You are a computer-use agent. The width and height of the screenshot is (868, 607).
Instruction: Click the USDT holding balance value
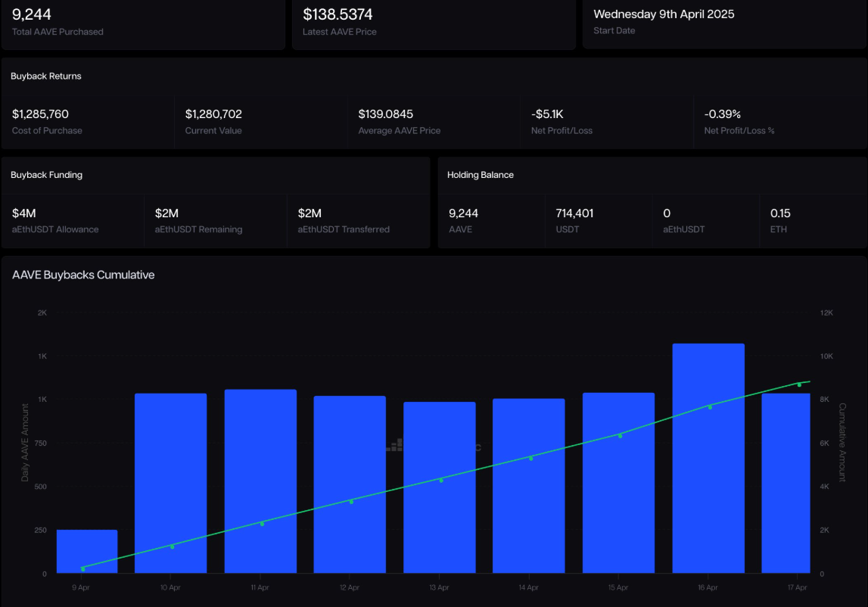pyautogui.click(x=574, y=213)
